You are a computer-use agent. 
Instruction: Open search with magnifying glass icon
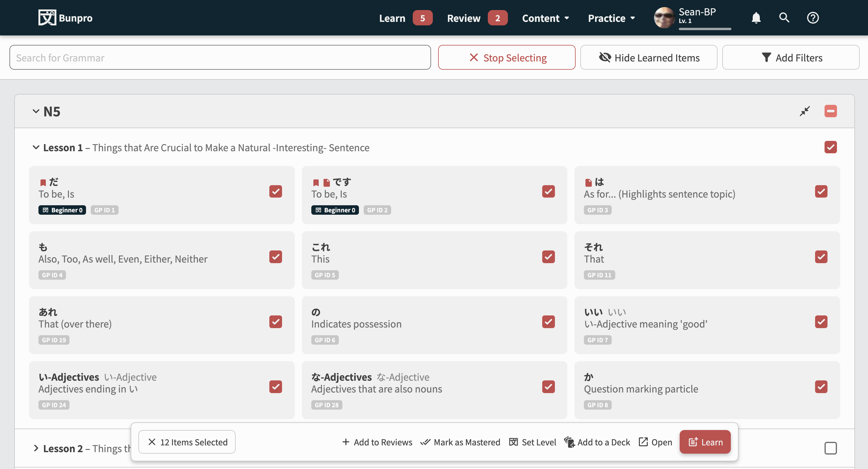point(784,18)
